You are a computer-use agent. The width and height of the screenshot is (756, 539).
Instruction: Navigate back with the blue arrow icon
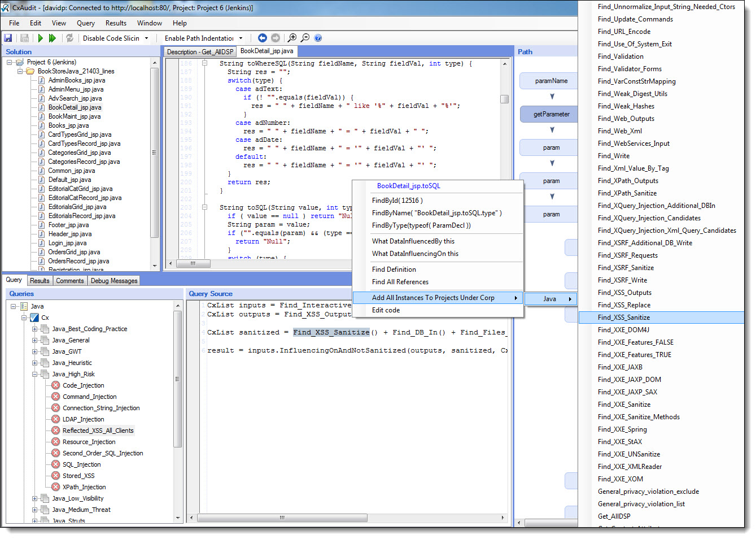[x=262, y=38]
